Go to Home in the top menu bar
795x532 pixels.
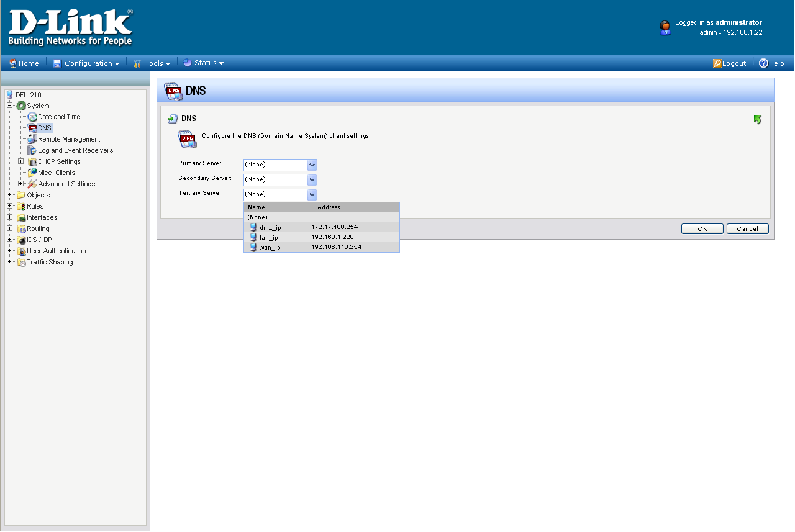(24, 63)
